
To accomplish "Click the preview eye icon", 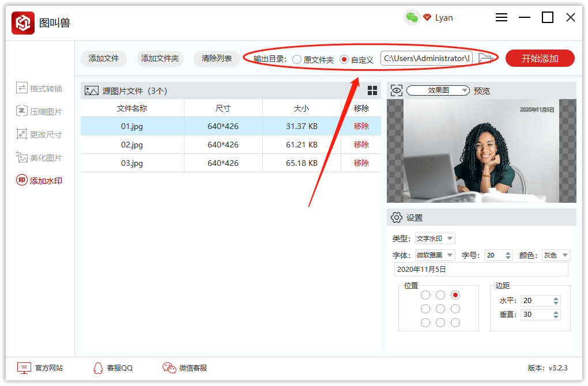I will coord(397,90).
